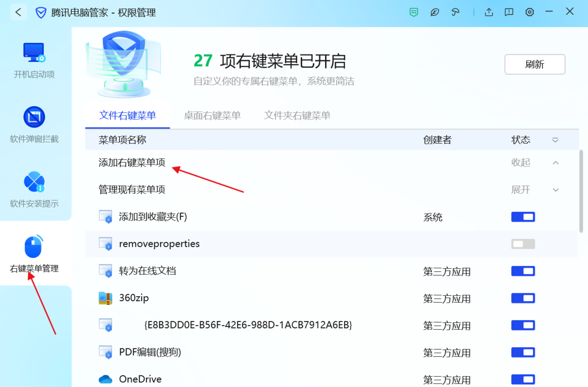The image size is (588, 387).
Task: Open the skin umbrella icon in title bar
Action: point(455,12)
